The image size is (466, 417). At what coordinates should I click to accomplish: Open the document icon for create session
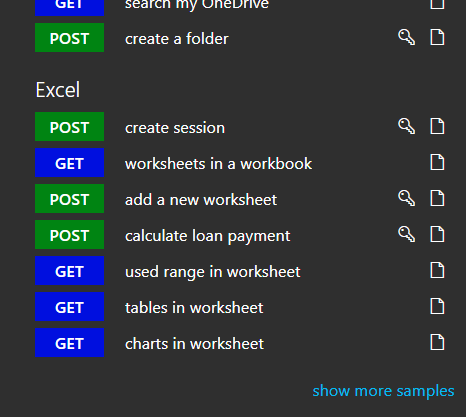pyautogui.click(x=437, y=126)
